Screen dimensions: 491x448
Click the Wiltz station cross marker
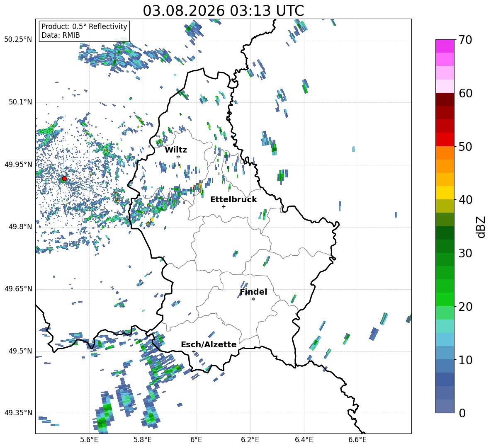point(178,157)
